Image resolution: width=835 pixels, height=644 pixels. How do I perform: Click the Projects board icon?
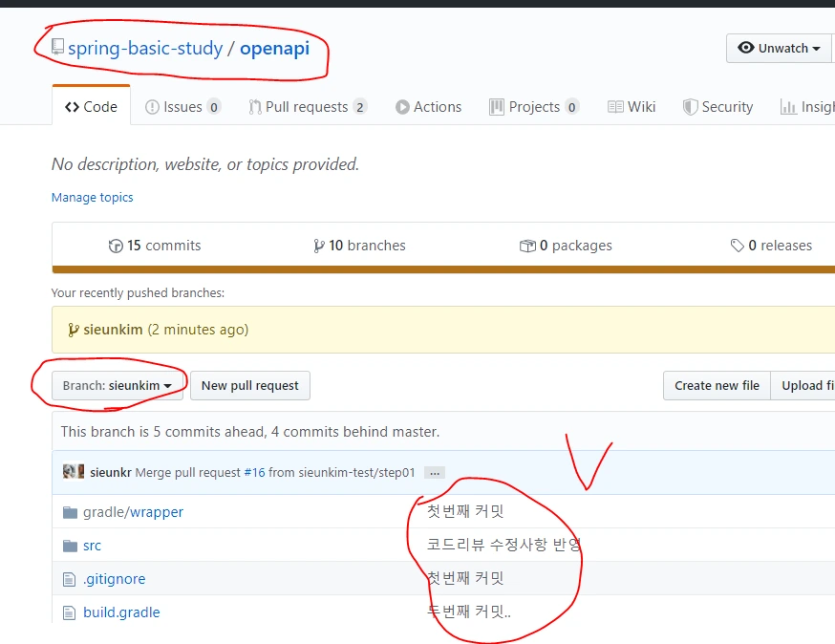click(x=496, y=107)
